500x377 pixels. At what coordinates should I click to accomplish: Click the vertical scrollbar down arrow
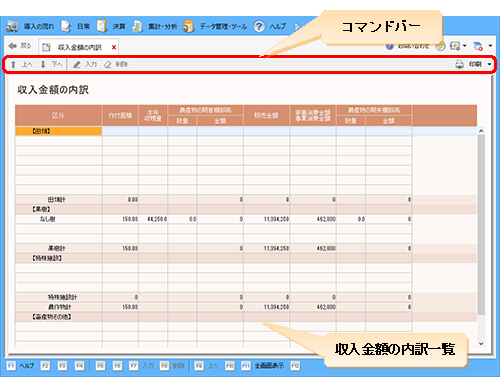(481, 343)
